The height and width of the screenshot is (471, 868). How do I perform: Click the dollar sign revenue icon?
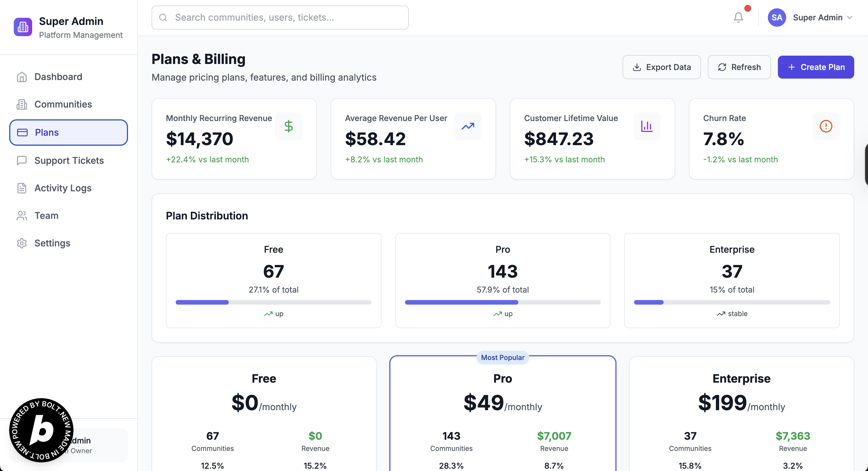click(288, 126)
